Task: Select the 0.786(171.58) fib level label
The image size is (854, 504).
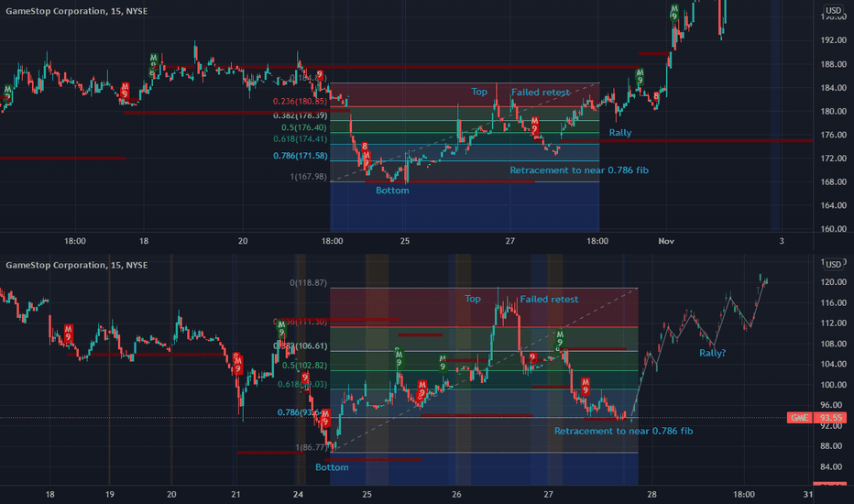Action: pyautogui.click(x=301, y=156)
